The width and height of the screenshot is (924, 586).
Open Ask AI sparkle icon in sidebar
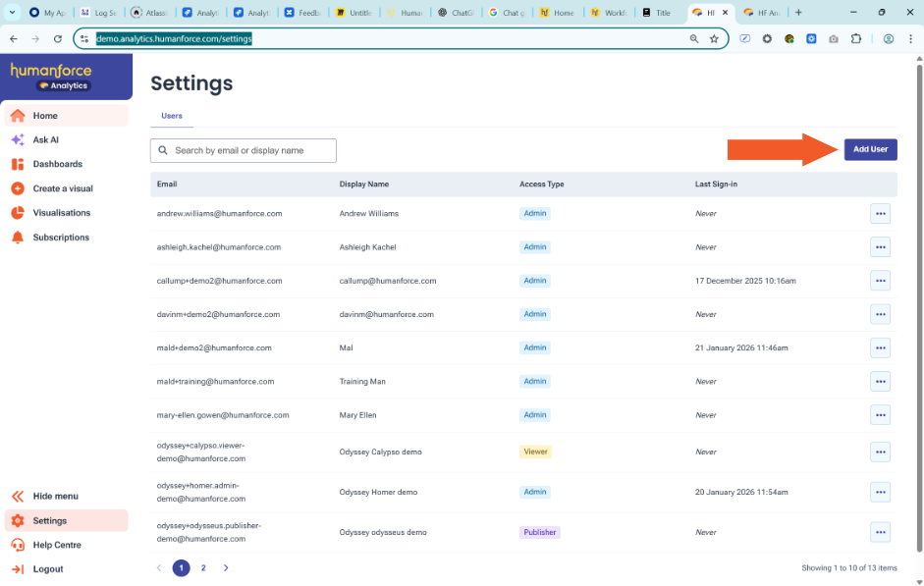[x=18, y=140]
